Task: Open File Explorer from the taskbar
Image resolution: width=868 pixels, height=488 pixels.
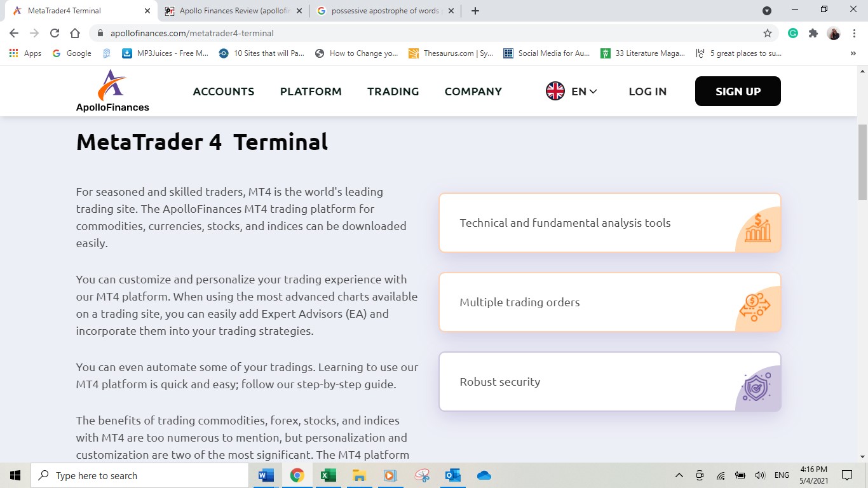Action: pyautogui.click(x=359, y=475)
